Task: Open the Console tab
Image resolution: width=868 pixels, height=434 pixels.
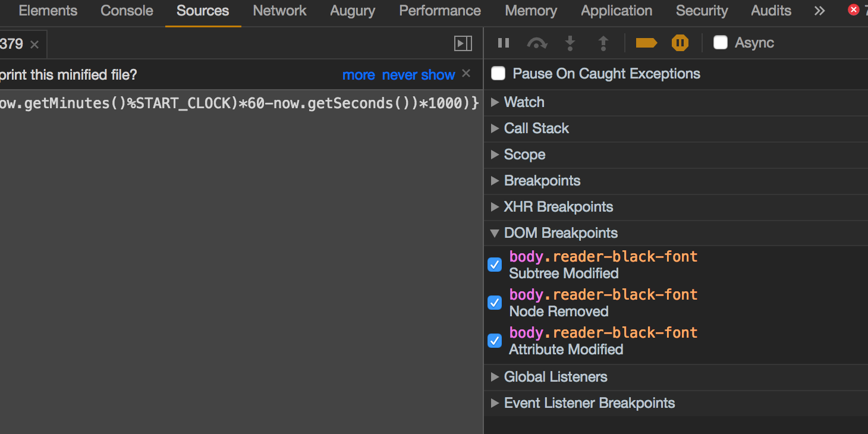Action: (127, 11)
